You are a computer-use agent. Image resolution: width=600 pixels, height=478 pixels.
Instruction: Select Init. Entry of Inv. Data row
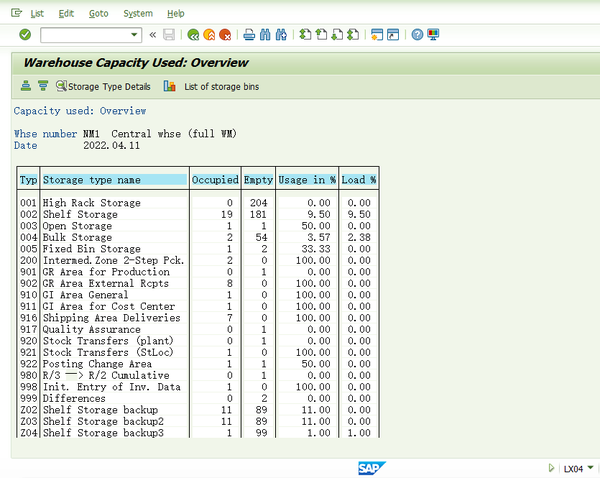[x=198, y=387]
